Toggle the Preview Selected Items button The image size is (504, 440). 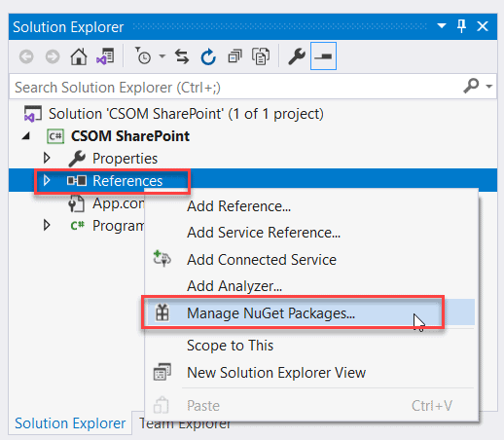pos(323,55)
